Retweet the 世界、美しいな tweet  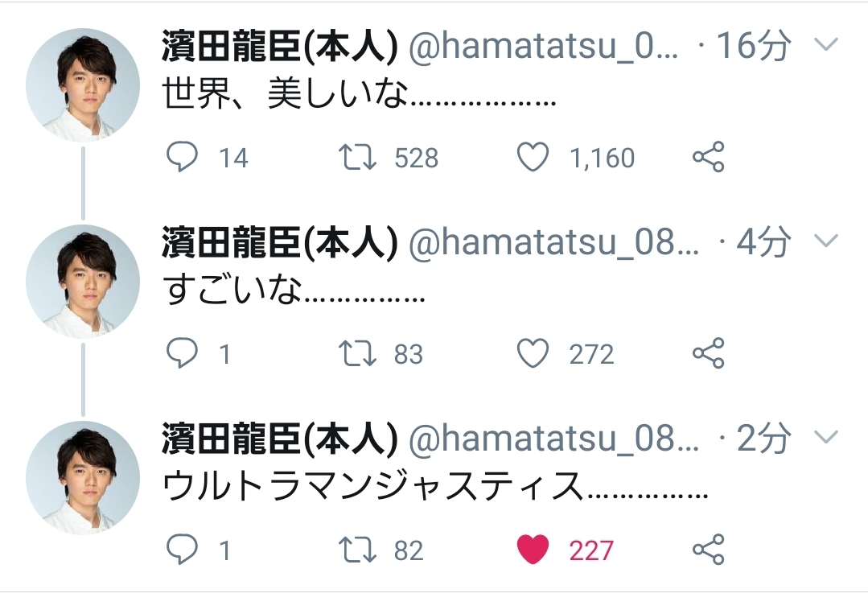point(356,157)
